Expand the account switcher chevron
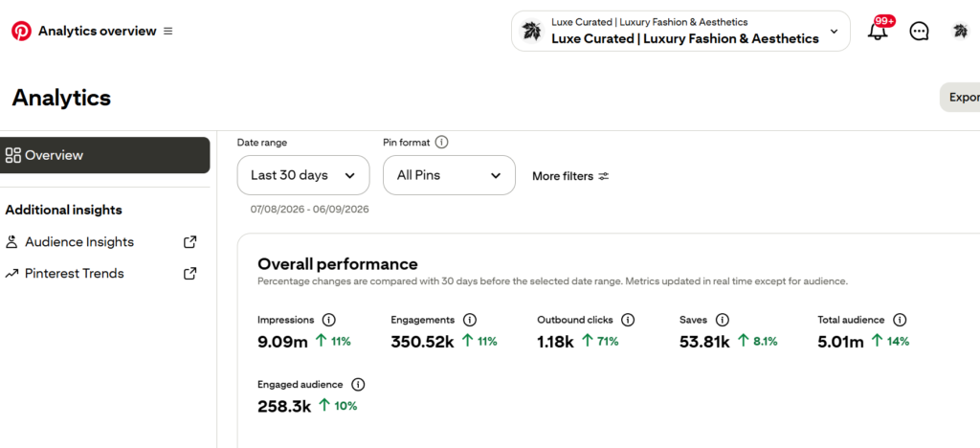This screenshot has height=448, width=980. click(x=834, y=32)
